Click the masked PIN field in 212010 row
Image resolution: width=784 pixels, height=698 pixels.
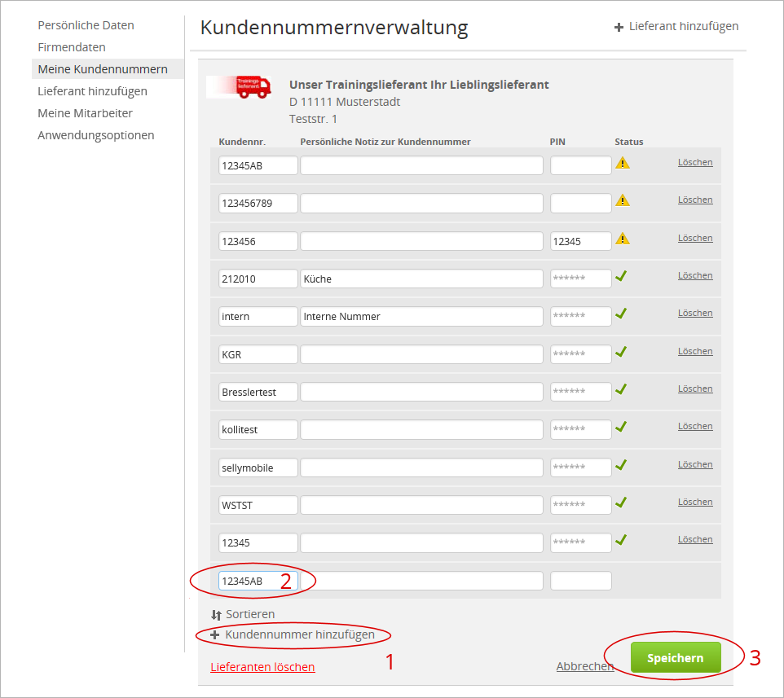[580, 279]
